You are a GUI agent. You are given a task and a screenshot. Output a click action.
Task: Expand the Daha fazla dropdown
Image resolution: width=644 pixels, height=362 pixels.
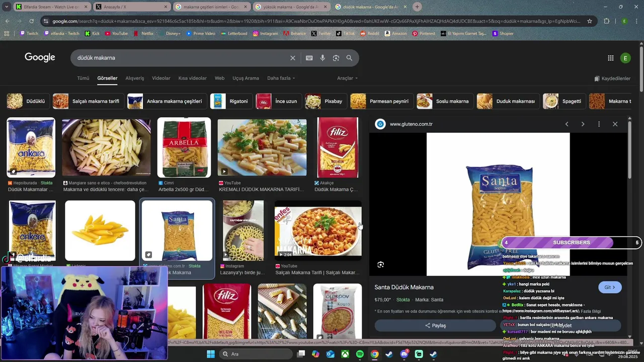(281, 78)
